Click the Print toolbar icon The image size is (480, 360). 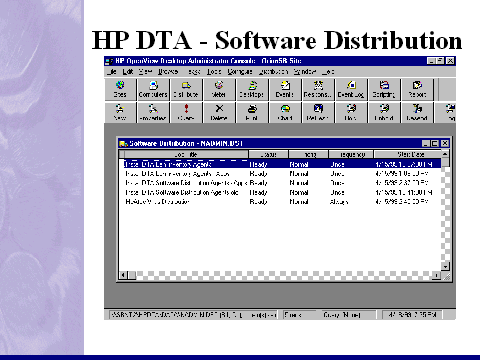click(252, 112)
